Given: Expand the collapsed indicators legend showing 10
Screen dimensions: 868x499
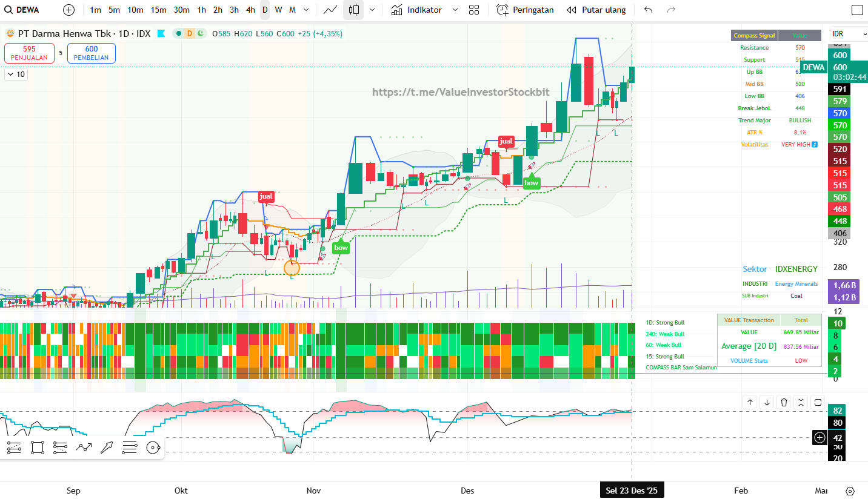Looking at the screenshot, I should point(16,74).
